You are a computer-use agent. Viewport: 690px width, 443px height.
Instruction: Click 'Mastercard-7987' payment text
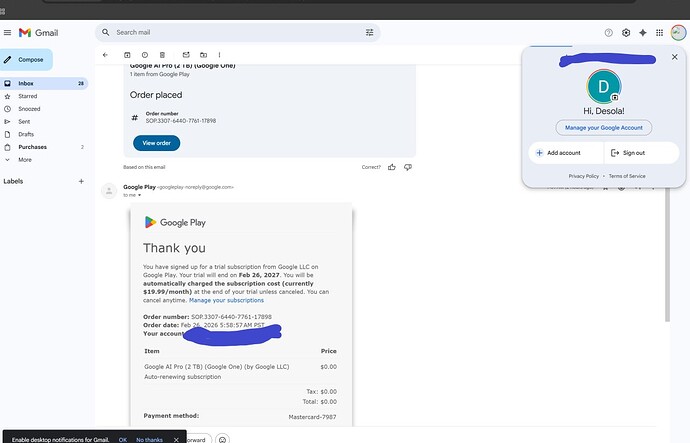(x=312, y=417)
